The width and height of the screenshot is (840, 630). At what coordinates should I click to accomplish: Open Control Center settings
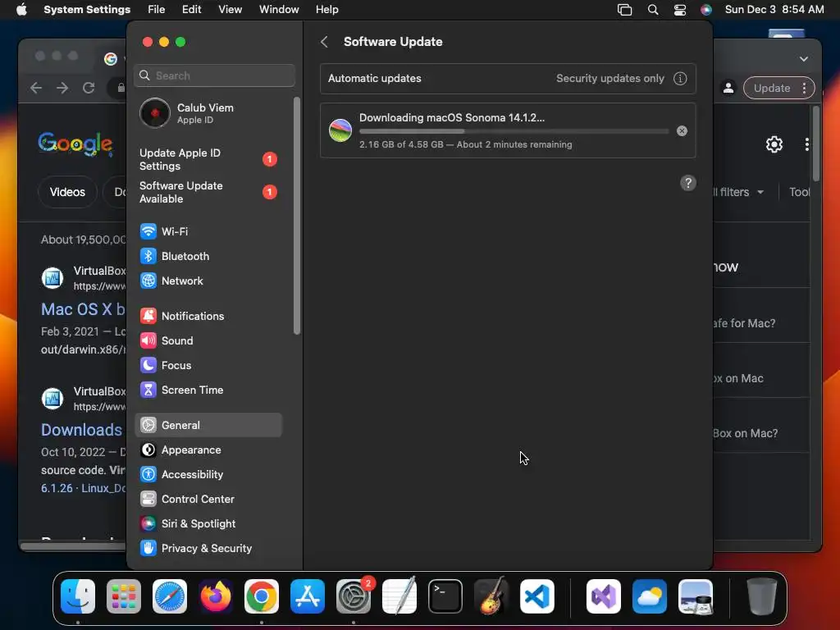click(208, 500)
